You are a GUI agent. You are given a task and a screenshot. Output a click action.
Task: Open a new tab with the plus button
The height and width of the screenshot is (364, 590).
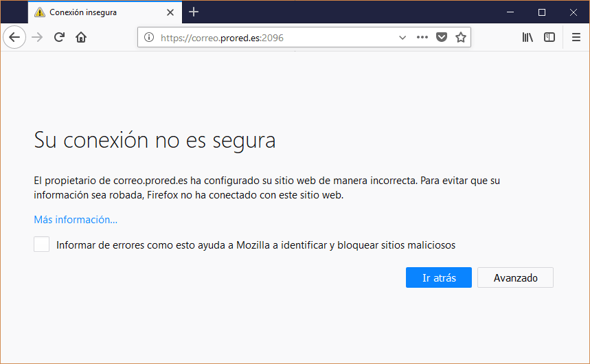[x=194, y=12]
